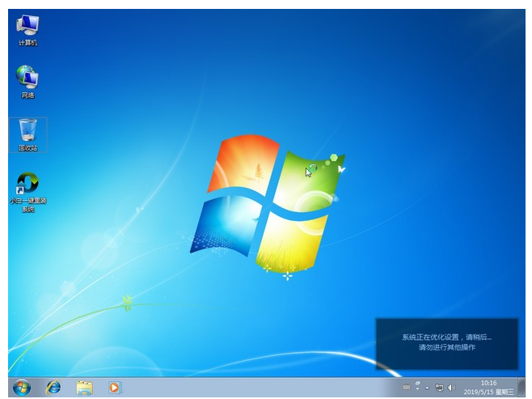Image resolution: width=532 pixels, height=399 pixels.
Task: Click the Windows logo on wallpaper
Action: [268, 205]
